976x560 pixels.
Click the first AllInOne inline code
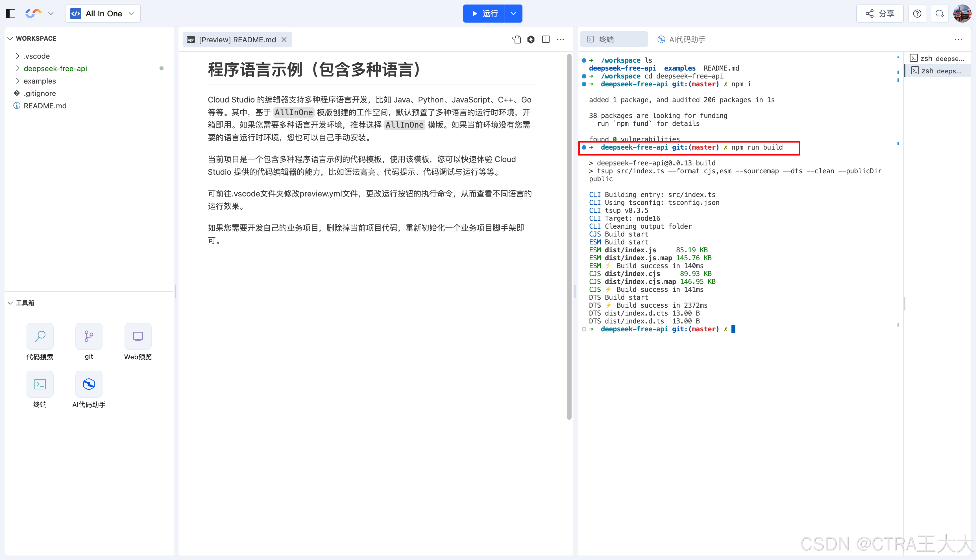pos(294,112)
